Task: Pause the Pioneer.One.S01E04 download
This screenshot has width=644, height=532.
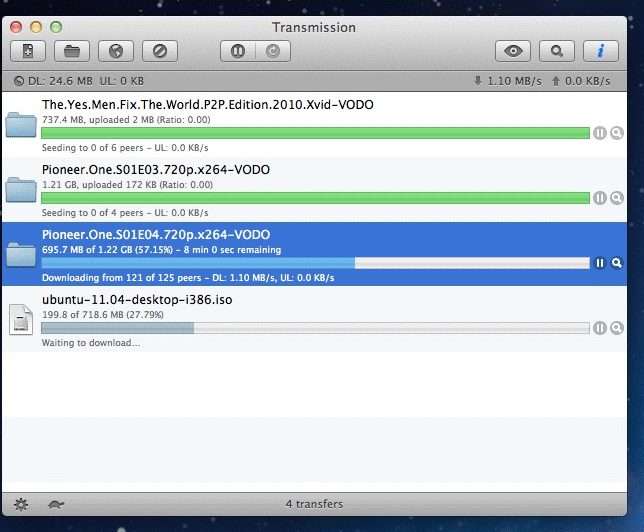Action: [600, 263]
